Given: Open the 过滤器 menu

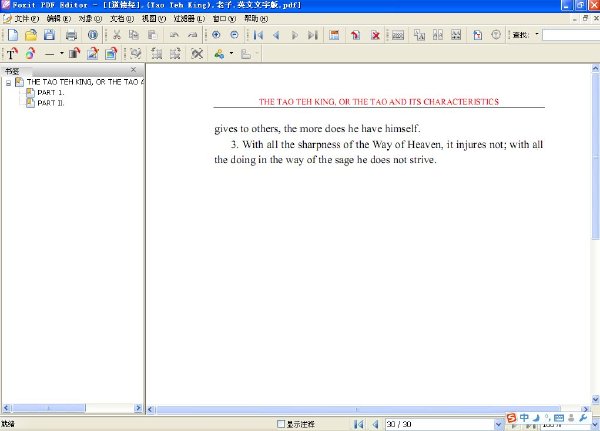Looking at the screenshot, I should point(189,18).
